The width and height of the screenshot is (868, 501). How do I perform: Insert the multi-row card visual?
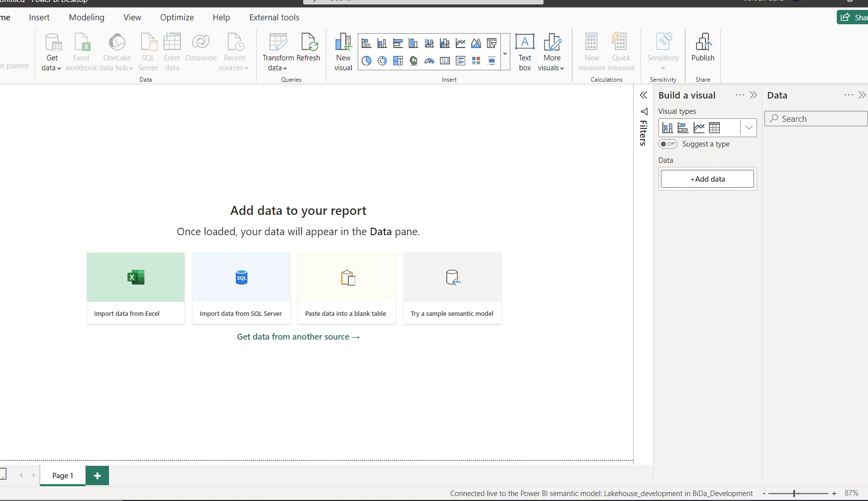point(460,61)
